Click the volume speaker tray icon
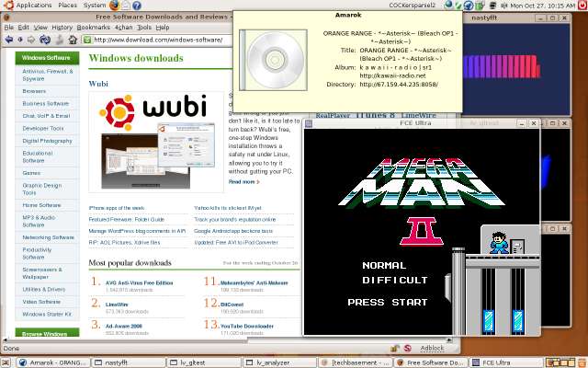 click(x=504, y=6)
